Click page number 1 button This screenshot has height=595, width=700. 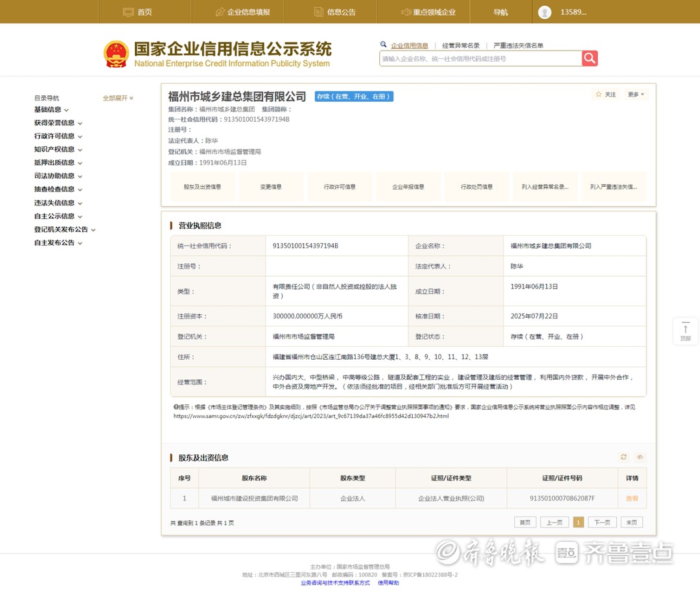pos(579,522)
